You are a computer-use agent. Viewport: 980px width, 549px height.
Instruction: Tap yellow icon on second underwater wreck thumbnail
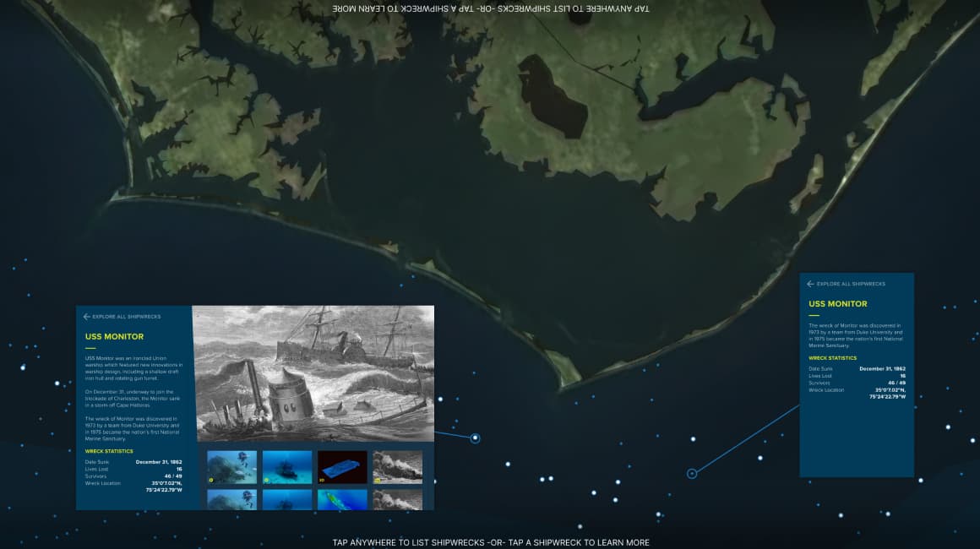(266, 480)
